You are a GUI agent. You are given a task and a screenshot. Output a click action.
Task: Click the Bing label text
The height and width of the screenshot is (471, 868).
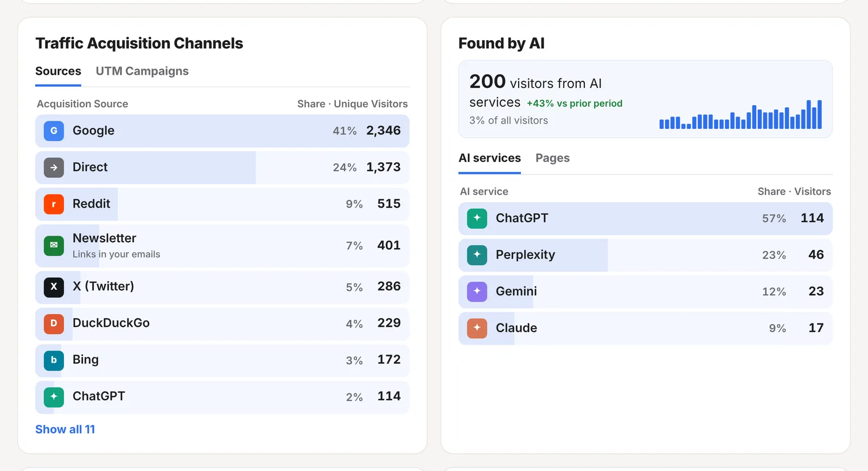86,360
